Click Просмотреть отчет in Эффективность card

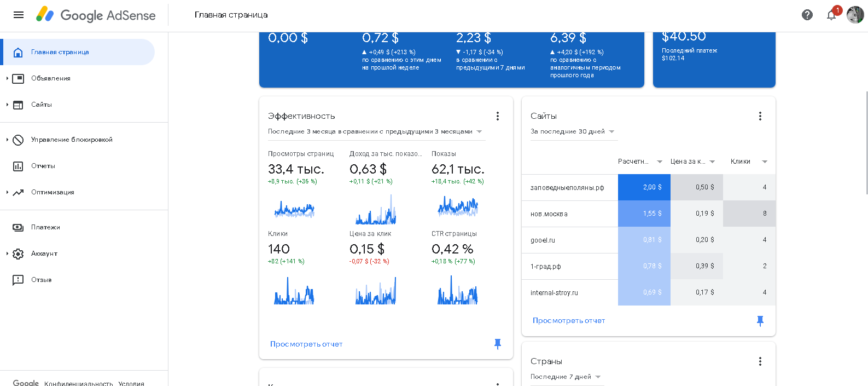tap(306, 344)
